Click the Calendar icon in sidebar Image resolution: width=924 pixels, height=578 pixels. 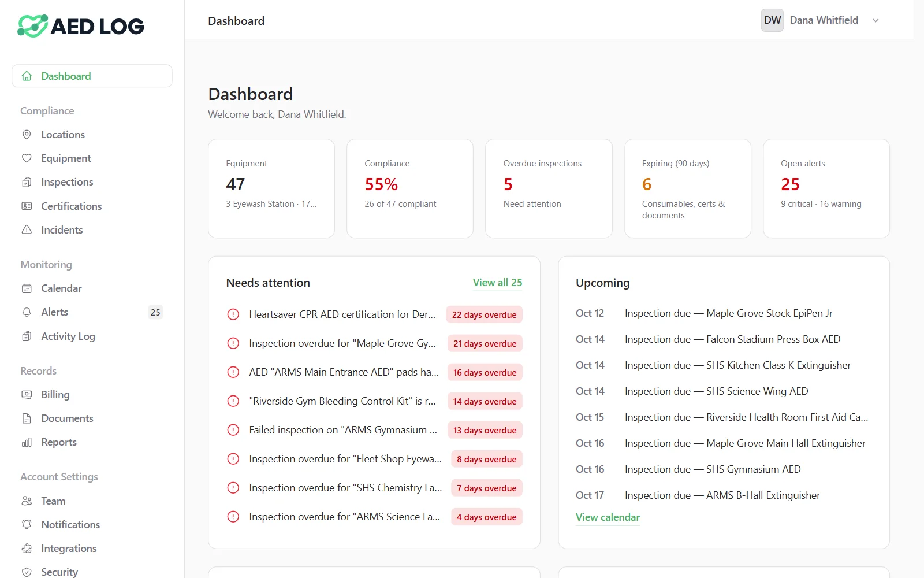click(x=27, y=288)
